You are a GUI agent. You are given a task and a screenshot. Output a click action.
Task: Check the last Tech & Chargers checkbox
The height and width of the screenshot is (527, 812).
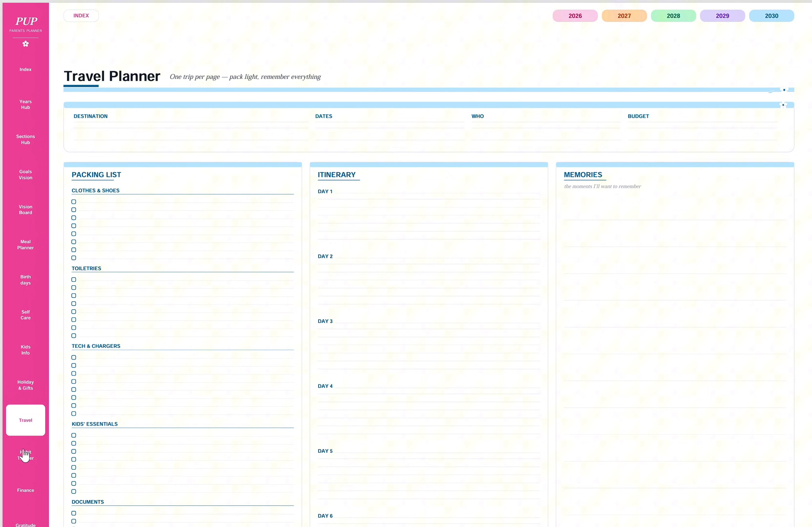[x=74, y=414]
